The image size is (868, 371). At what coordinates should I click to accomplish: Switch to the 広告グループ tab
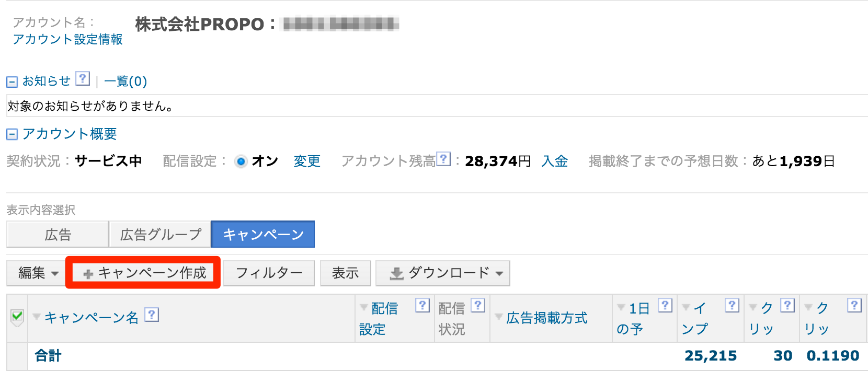coord(160,234)
